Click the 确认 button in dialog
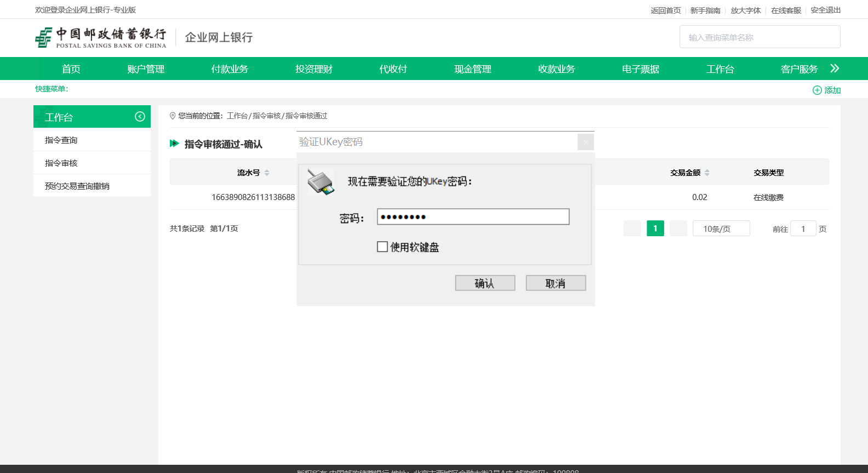The width and height of the screenshot is (868, 473). click(x=485, y=283)
